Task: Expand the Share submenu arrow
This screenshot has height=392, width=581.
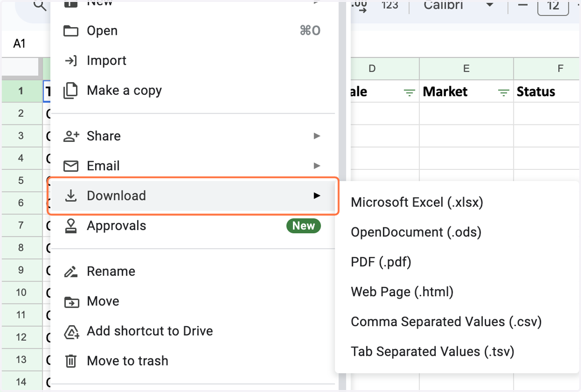Action: (317, 136)
